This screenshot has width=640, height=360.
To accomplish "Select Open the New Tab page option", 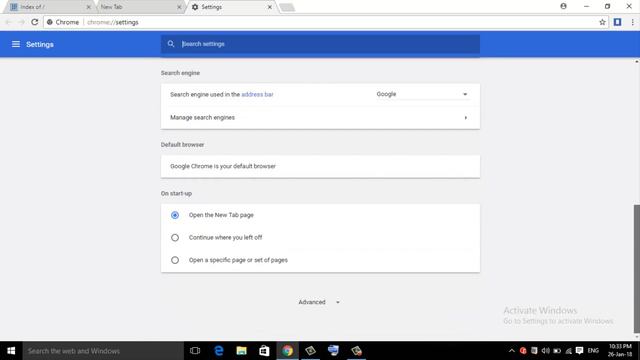I will point(175,215).
